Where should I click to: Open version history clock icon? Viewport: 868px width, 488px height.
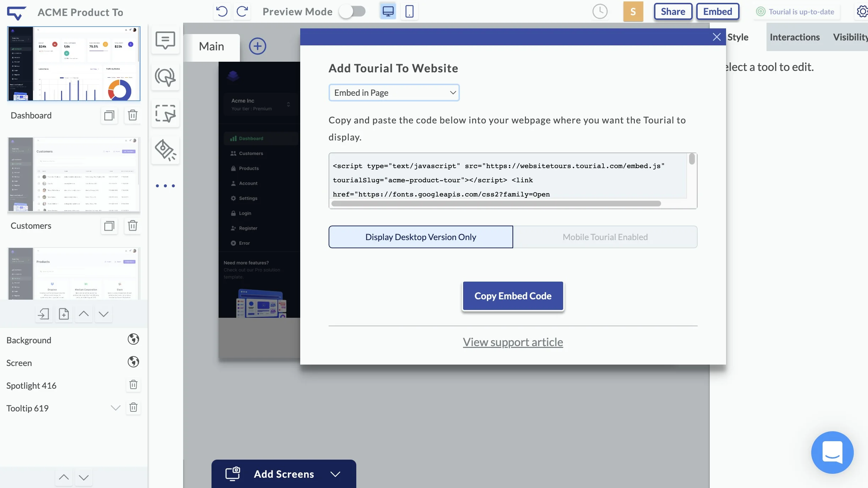tap(600, 11)
